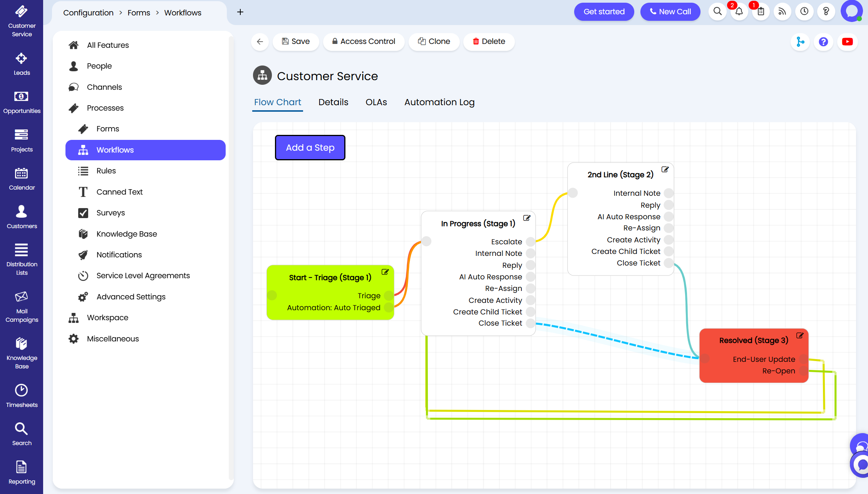Edit the 2nd Line (Stage 2) step
868x494 pixels.
tap(665, 170)
